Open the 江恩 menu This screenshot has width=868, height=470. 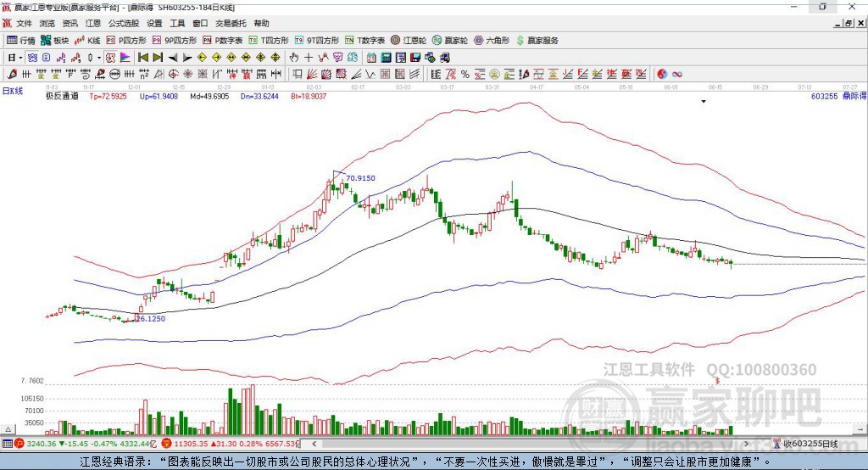(x=93, y=23)
